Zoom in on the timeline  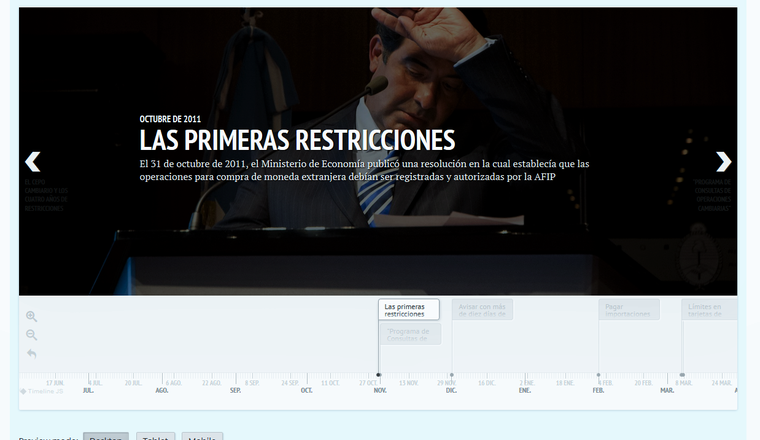(32, 316)
